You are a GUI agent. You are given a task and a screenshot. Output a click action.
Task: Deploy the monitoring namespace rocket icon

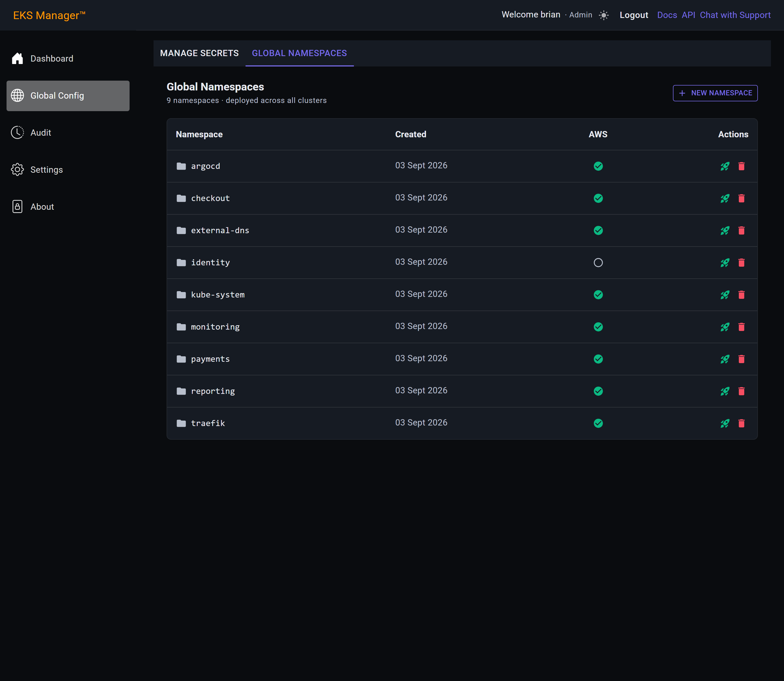tap(725, 327)
